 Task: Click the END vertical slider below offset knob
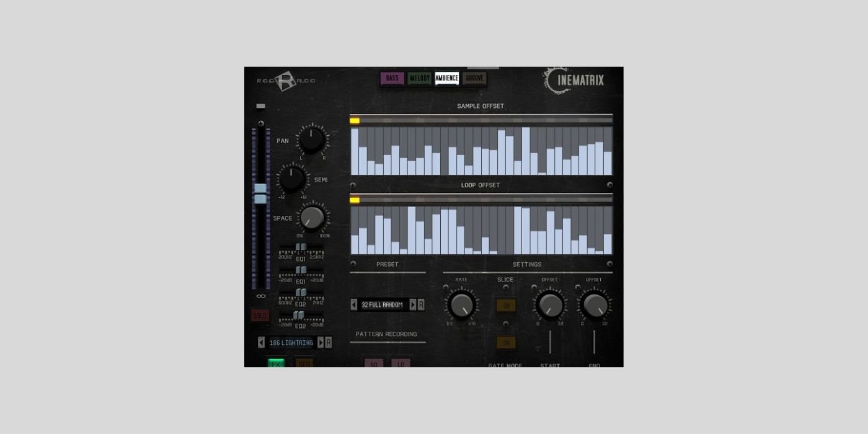coord(595,342)
